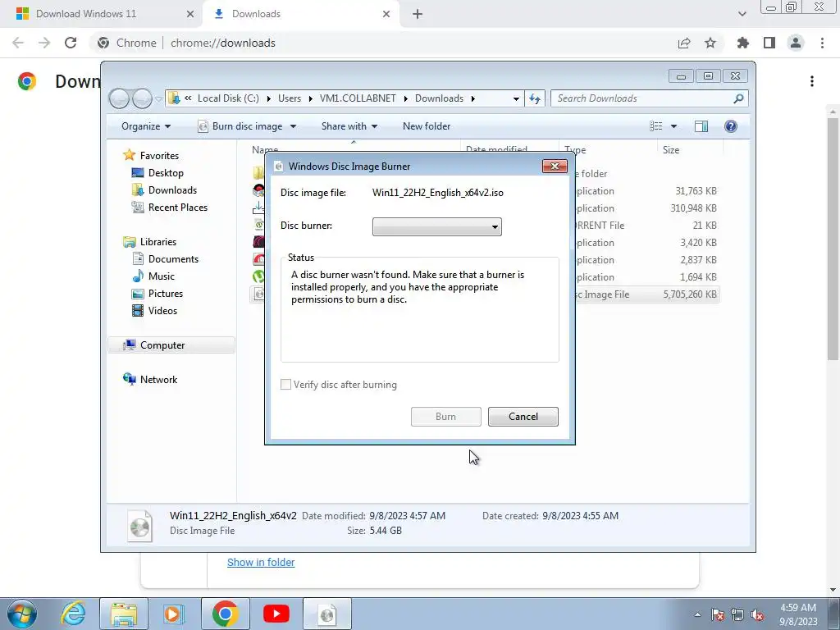
Task: Open Windows Media Player from the taskbar
Action: pos(174,614)
